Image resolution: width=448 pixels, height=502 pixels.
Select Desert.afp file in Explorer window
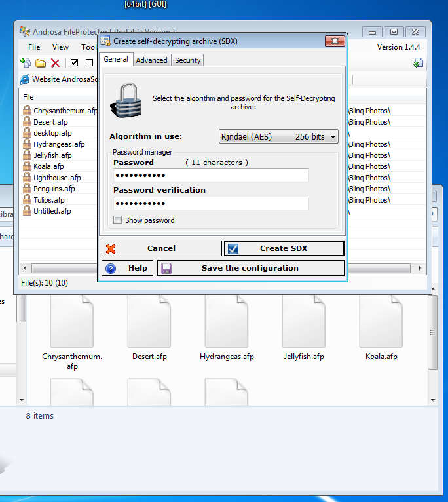[x=149, y=328]
